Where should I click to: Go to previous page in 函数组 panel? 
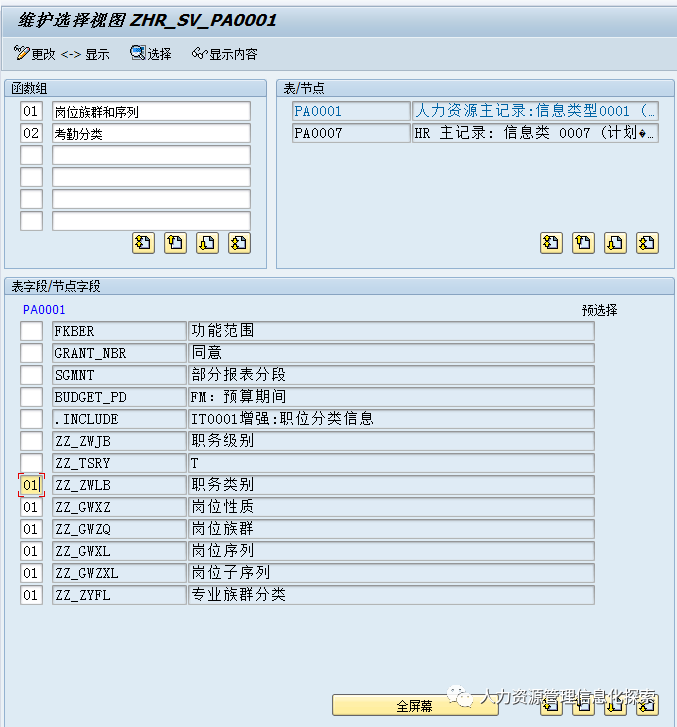[x=175, y=243]
